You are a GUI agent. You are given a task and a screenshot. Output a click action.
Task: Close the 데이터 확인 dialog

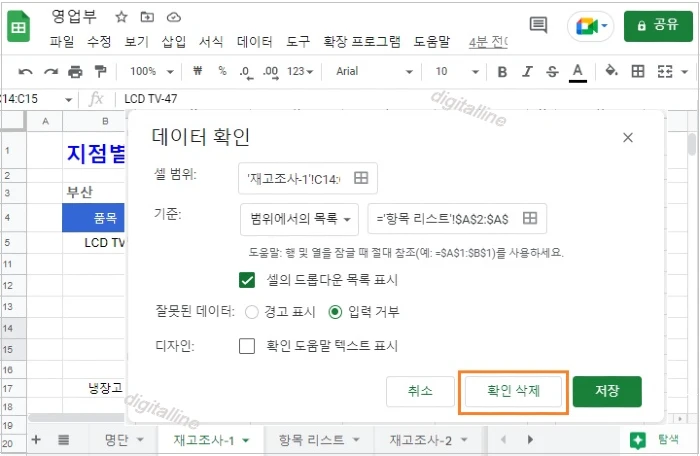[628, 138]
